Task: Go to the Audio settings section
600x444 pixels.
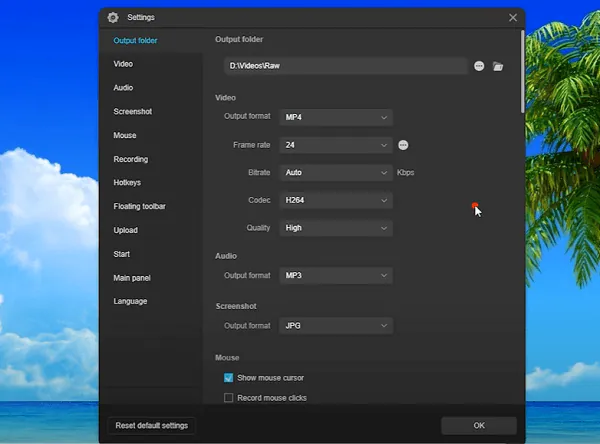Action: point(123,88)
